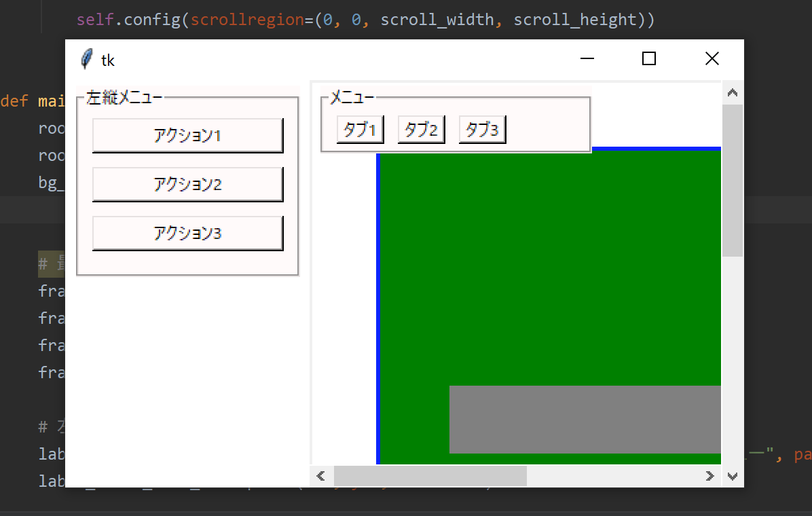812x516 pixels.
Task: Maximize the tk window
Action: tap(649, 58)
